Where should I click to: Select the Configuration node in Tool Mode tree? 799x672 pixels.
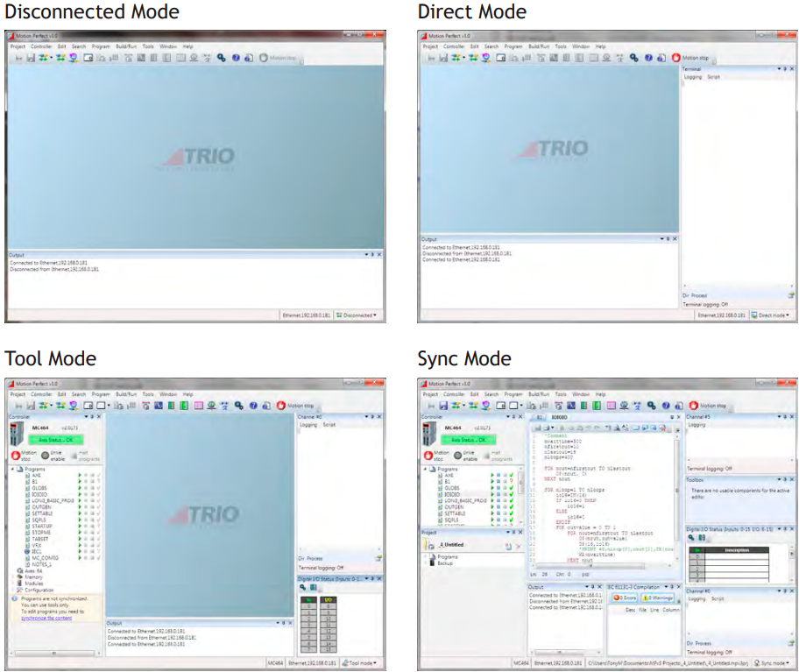tap(39, 590)
